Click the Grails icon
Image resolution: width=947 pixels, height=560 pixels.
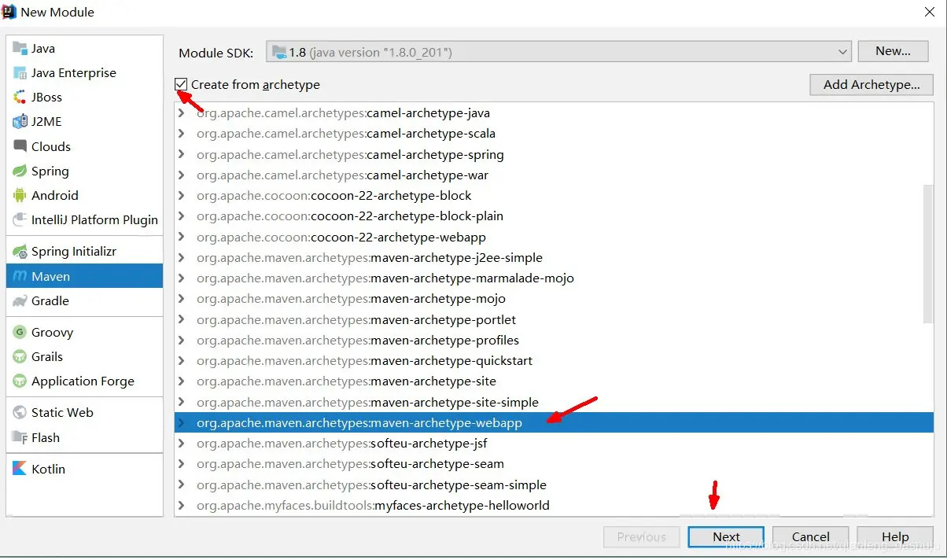(x=20, y=356)
